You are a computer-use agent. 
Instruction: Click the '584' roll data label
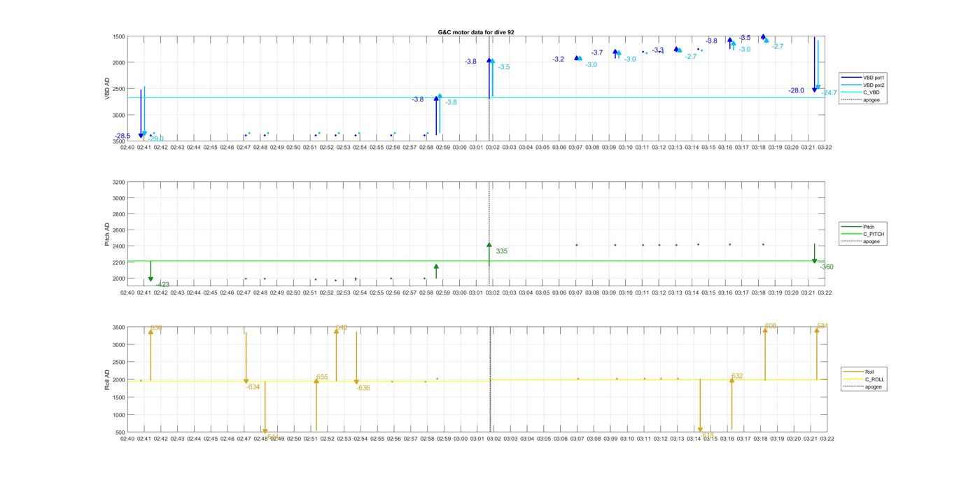pyautogui.click(x=822, y=326)
